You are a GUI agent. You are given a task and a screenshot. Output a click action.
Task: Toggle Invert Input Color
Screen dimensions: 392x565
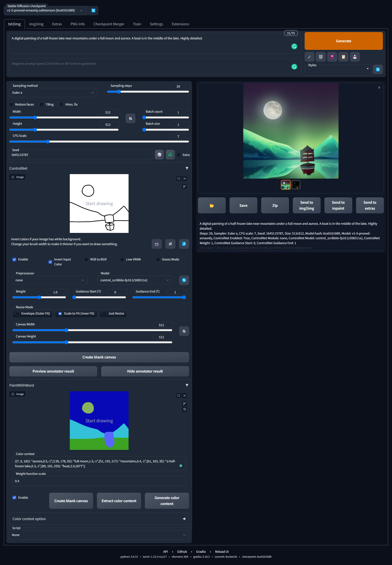(x=50, y=262)
